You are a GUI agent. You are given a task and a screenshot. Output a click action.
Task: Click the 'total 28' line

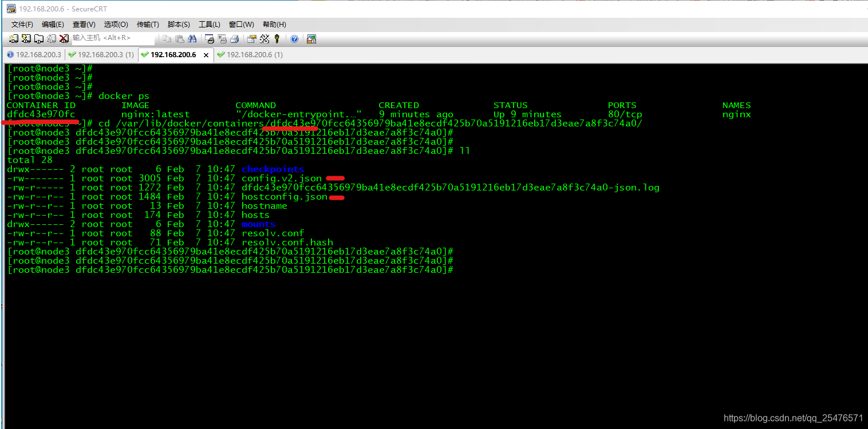(30, 160)
